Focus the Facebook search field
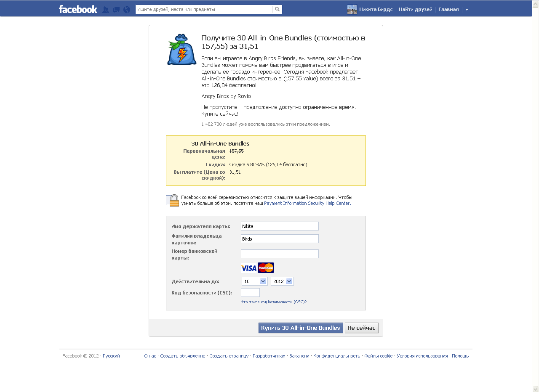Viewport: 539px width, 392px height. pos(204,9)
